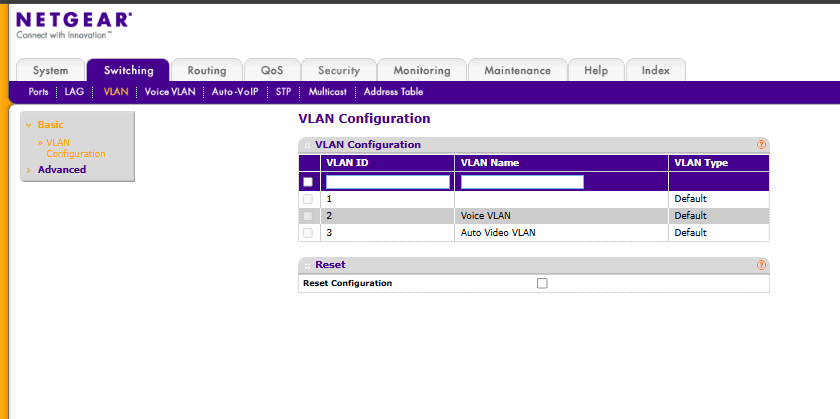Click the VLAN ID column header
The image size is (840, 419).
[x=387, y=163]
